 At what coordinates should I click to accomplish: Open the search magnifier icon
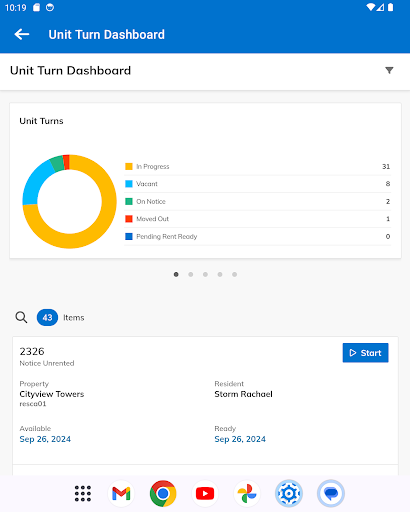[x=21, y=317]
